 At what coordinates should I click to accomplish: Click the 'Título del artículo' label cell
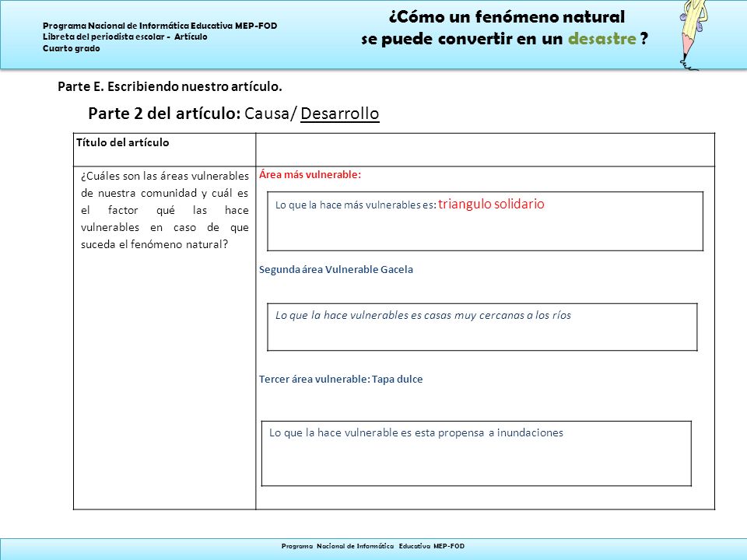tap(164, 150)
